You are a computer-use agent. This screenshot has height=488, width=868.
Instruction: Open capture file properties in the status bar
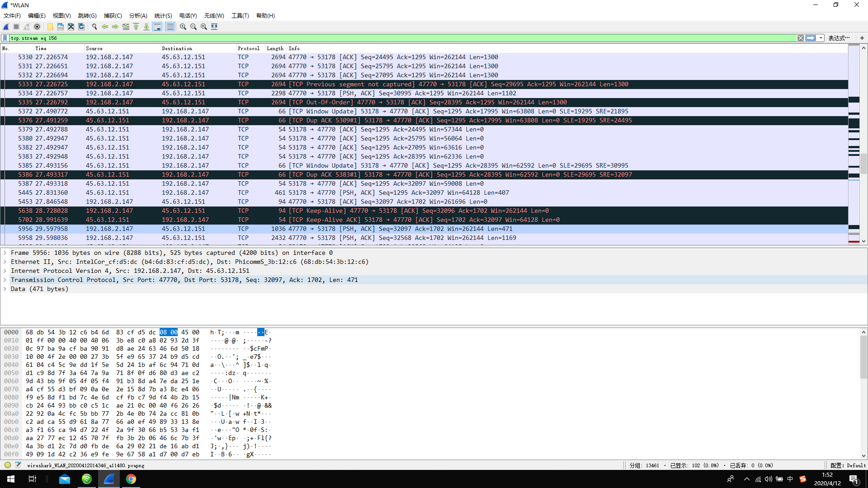click(x=18, y=465)
